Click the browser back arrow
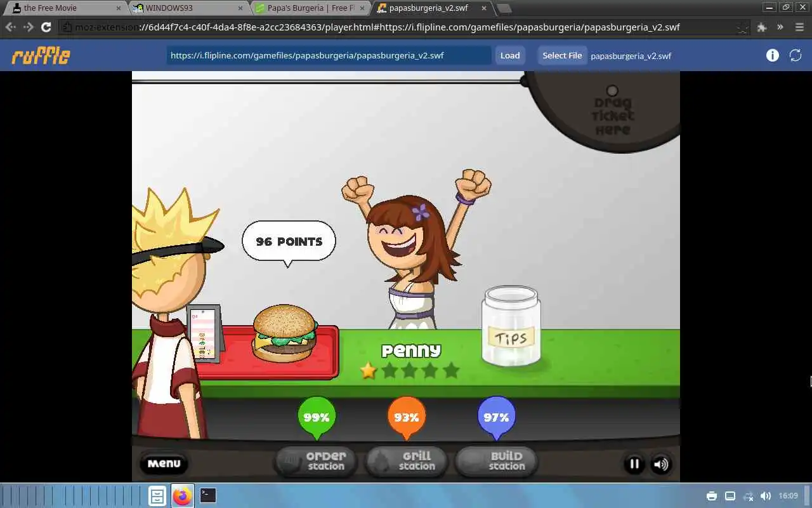 11,27
